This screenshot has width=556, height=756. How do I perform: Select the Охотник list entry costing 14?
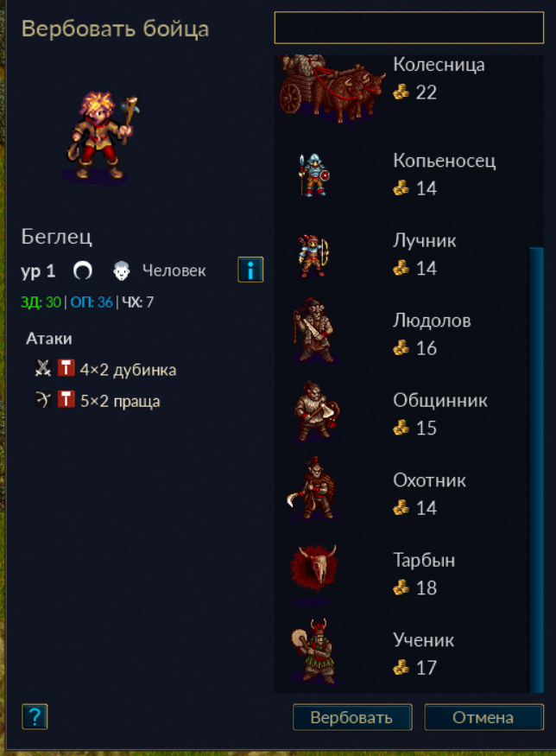click(401, 491)
